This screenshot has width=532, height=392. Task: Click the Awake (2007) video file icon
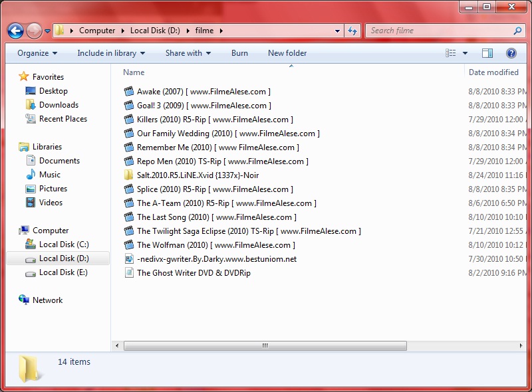[129, 92]
